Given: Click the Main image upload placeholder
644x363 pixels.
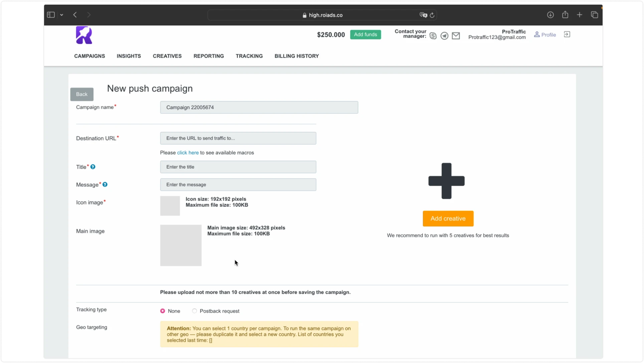Looking at the screenshot, I should [181, 245].
